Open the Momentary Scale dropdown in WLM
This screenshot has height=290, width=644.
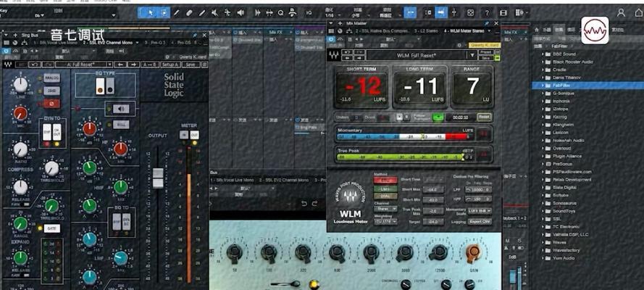480,211
